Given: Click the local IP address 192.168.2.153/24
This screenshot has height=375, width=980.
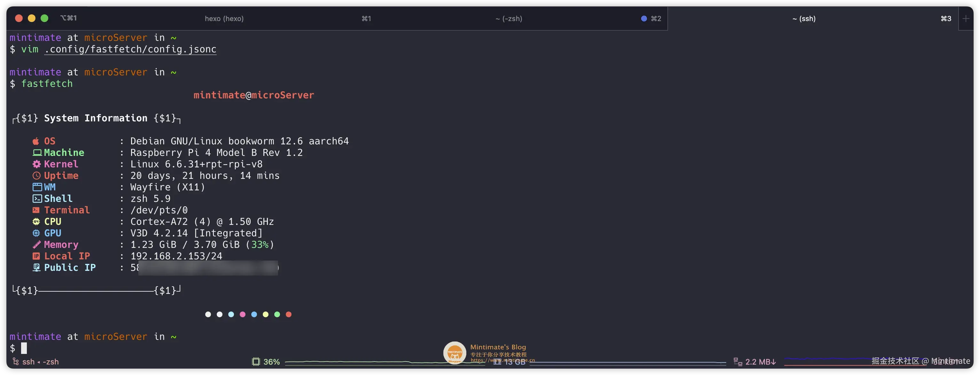Looking at the screenshot, I should click(x=176, y=256).
